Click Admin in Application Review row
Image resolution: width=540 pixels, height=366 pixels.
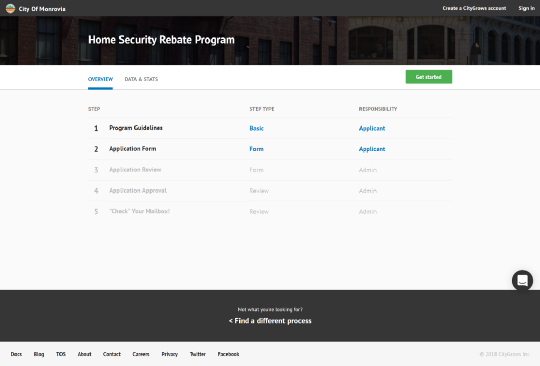click(368, 170)
